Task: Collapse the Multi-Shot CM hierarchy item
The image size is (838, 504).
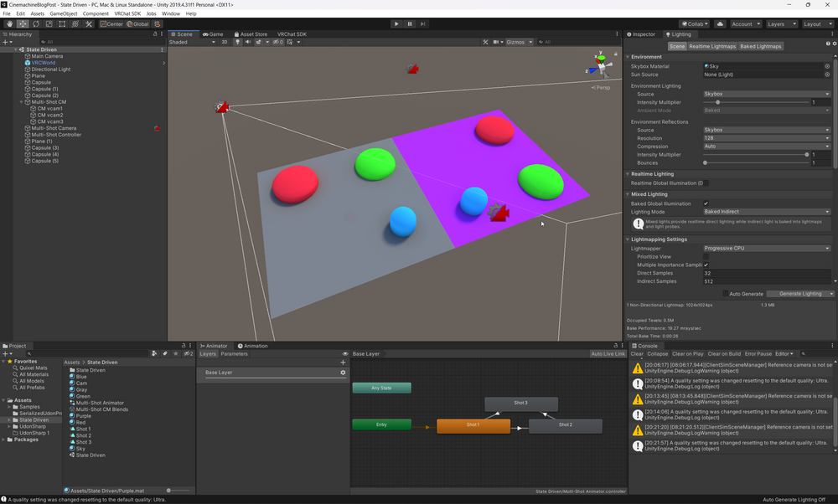Action: point(23,102)
